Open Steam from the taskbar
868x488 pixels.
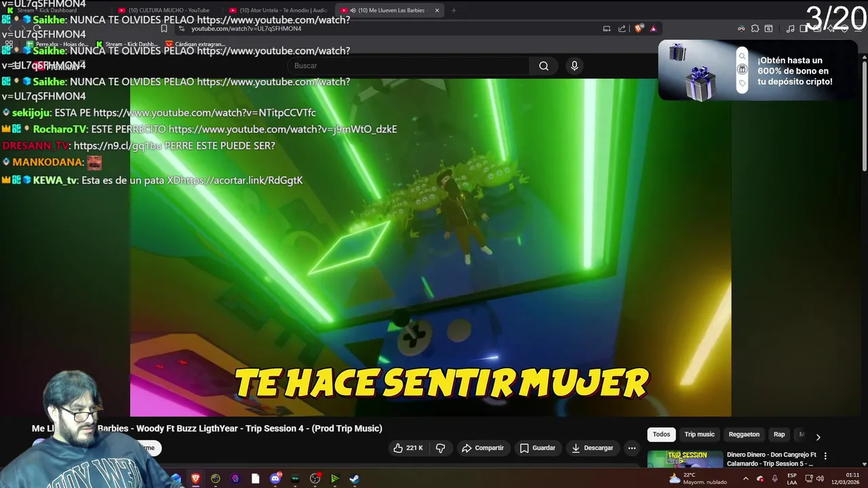354,479
